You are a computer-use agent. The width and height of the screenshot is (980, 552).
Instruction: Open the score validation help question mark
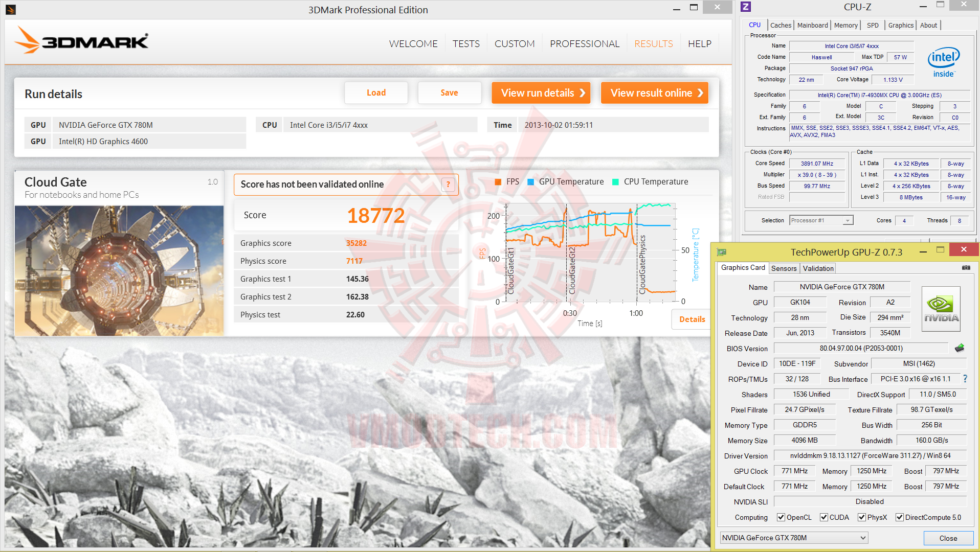click(x=448, y=185)
